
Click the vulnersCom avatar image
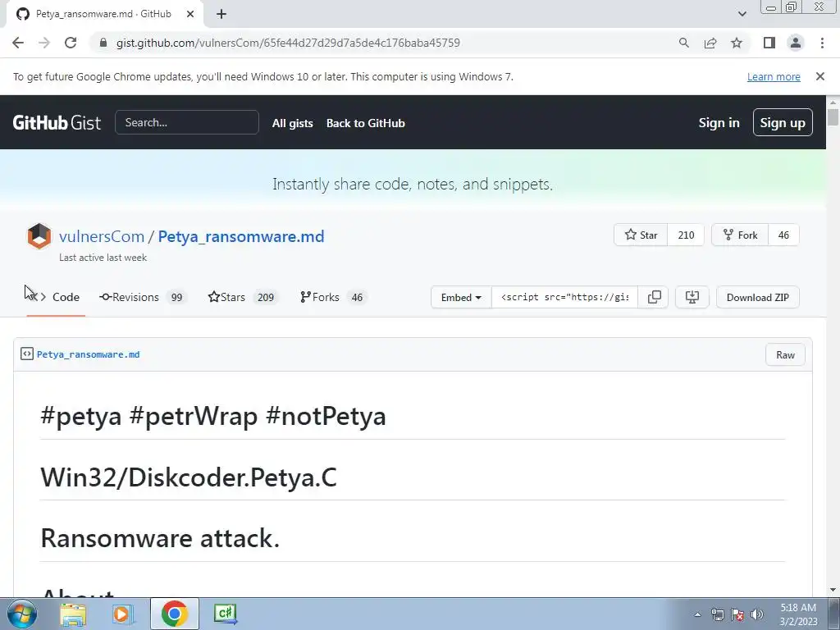coord(39,236)
